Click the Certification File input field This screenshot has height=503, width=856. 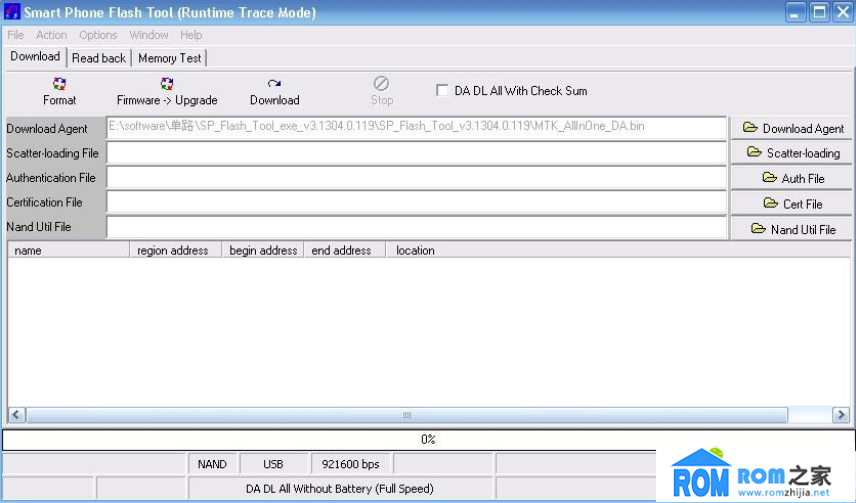point(417,202)
